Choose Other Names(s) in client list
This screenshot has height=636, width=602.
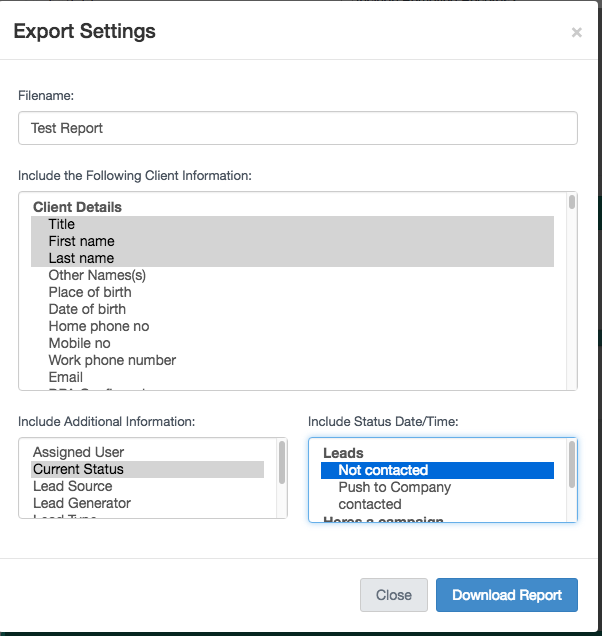(x=97, y=275)
